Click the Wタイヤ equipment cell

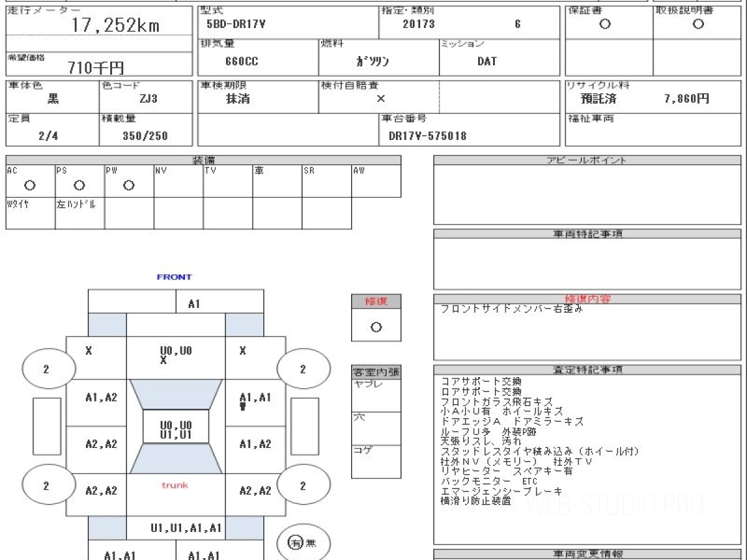31,213
